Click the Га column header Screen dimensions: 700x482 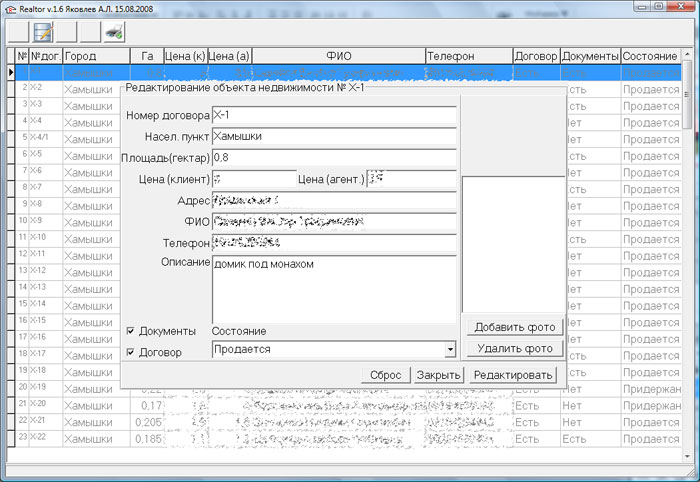tap(147, 56)
